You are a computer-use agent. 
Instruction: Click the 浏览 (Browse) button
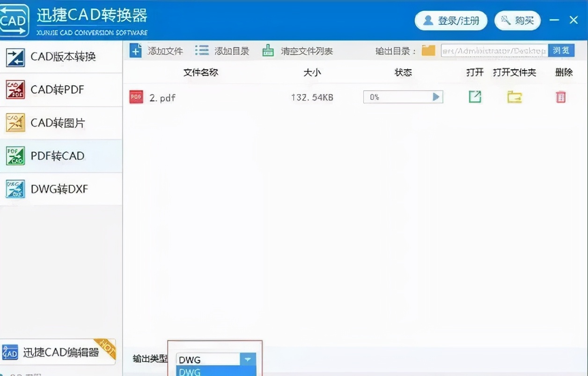tap(561, 50)
